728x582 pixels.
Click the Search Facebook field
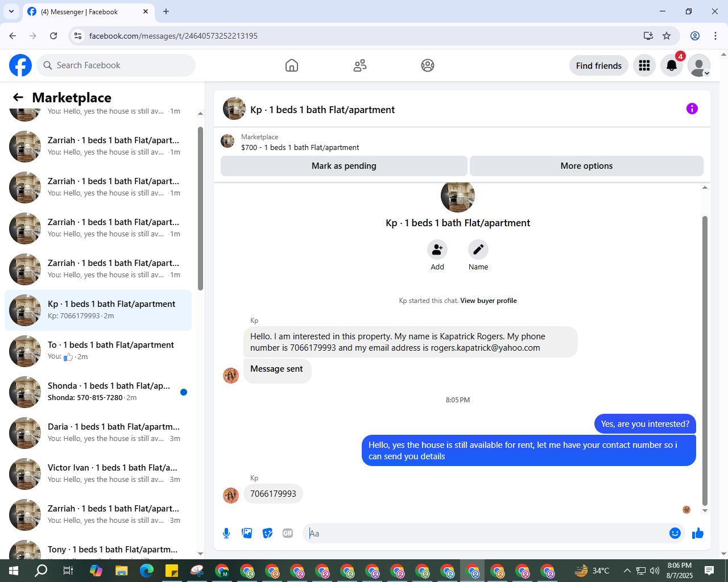116,65
